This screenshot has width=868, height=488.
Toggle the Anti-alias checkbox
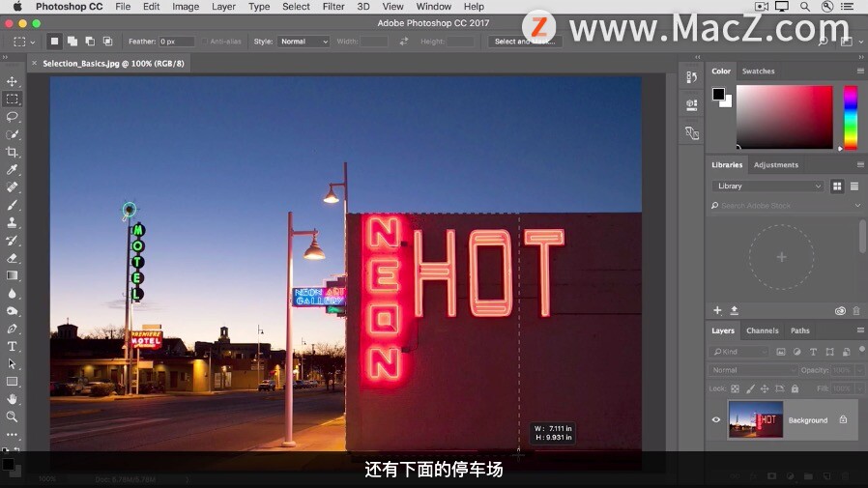[205, 42]
